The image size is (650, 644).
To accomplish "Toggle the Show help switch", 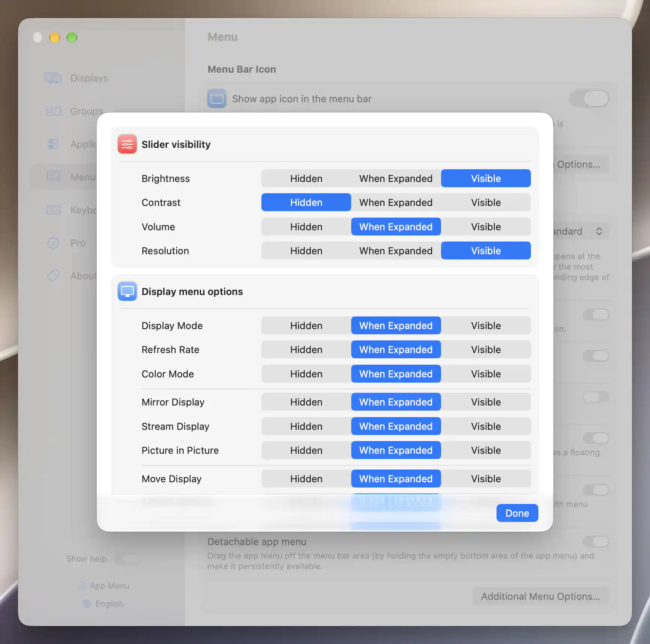I will click(127, 559).
